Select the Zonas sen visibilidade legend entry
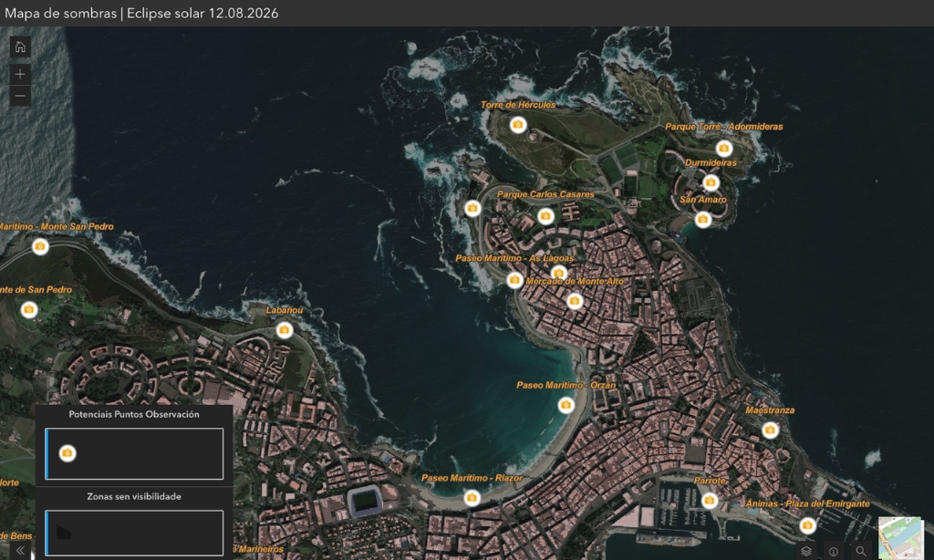 pos(134,533)
